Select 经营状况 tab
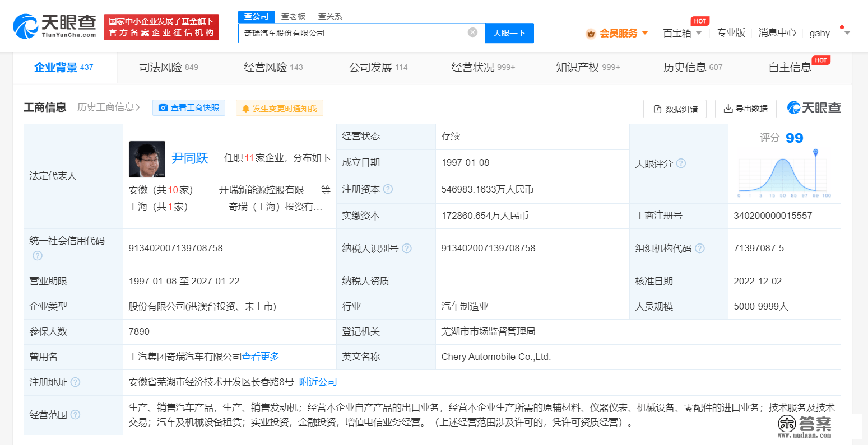This screenshot has height=445, width=868. [483, 67]
